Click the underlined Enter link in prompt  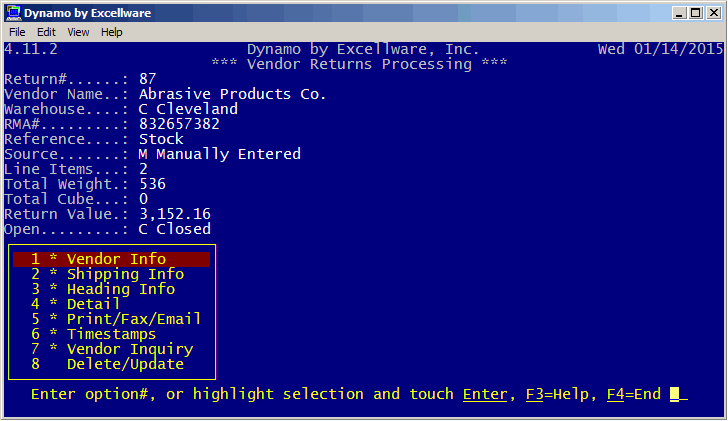point(485,394)
